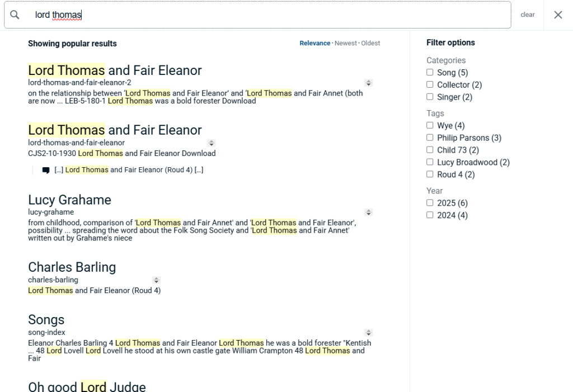Enable the Collector filter

click(x=430, y=84)
